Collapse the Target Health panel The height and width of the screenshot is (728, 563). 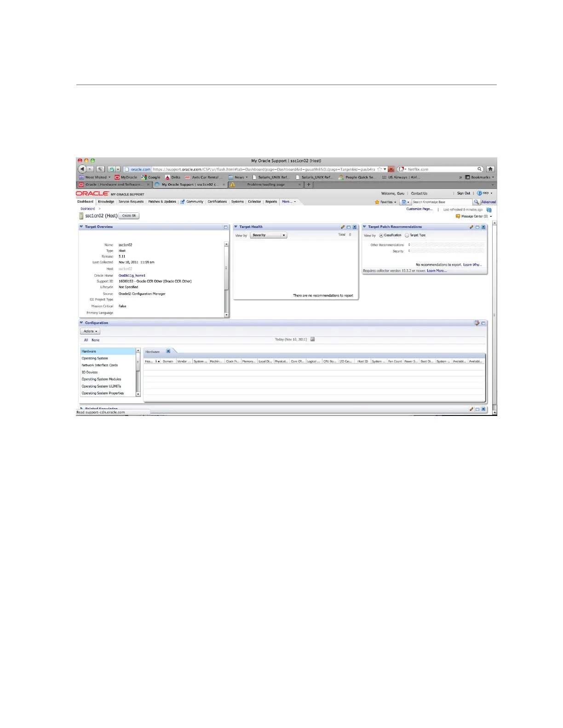[x=236, y=227]
